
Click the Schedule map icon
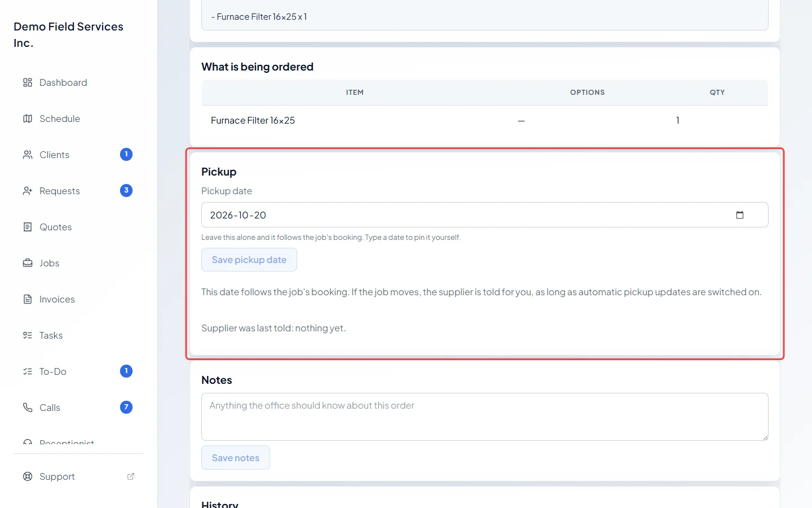point(28,119)
